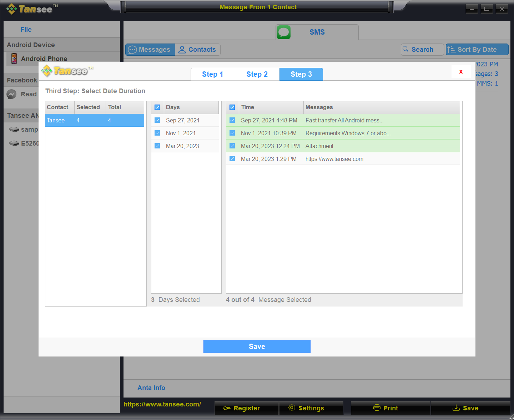
Task: Select the Tansee contact row
Action: (95, 120)
